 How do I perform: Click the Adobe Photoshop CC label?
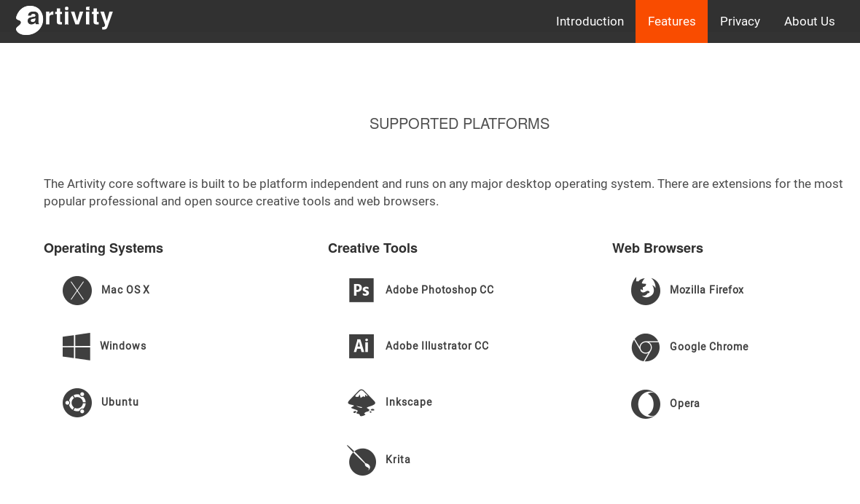(439, 290)
